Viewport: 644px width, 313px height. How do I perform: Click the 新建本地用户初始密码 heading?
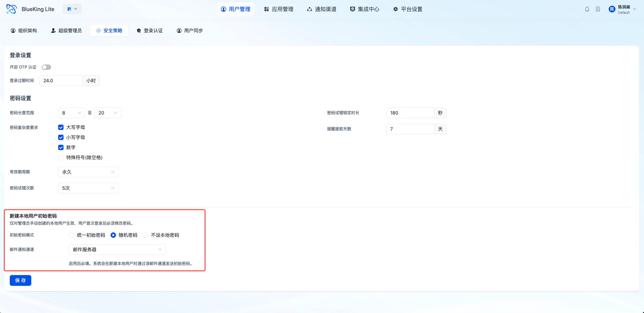point(33,216)
